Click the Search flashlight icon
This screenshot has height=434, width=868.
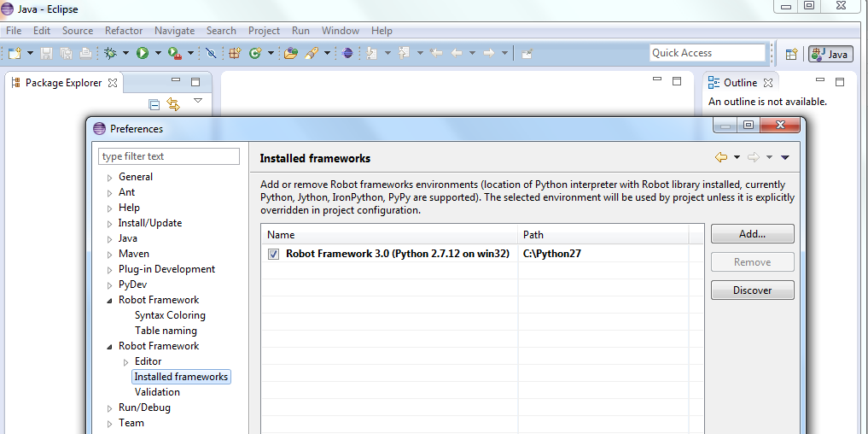(x=312, y=53)
